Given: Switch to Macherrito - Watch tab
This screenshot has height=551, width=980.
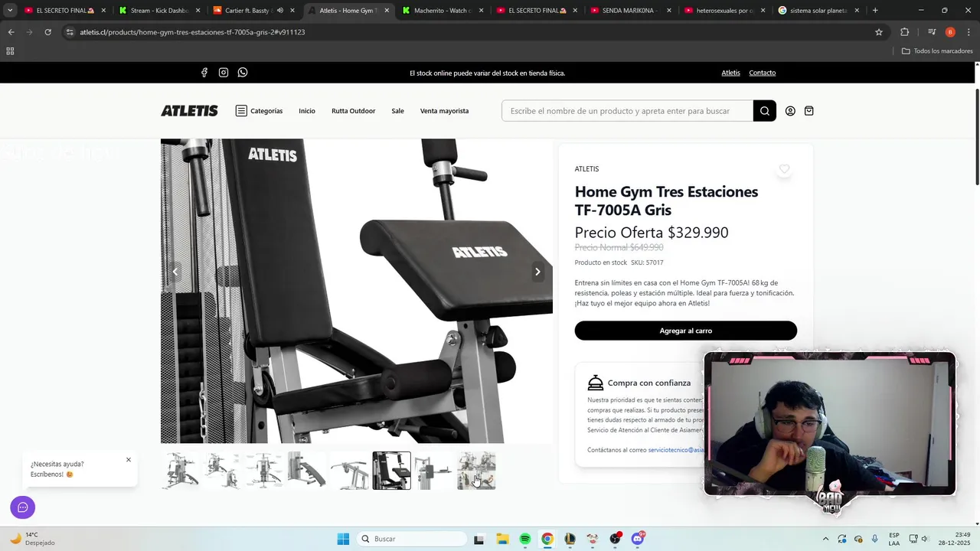Looking at the screenshot, I should pos(443,11).
